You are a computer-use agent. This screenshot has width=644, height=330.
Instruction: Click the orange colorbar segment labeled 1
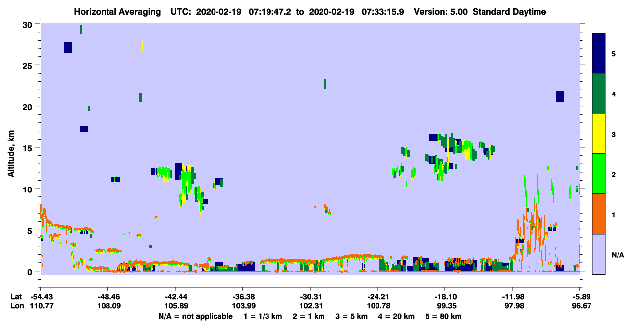click(599, 213)
